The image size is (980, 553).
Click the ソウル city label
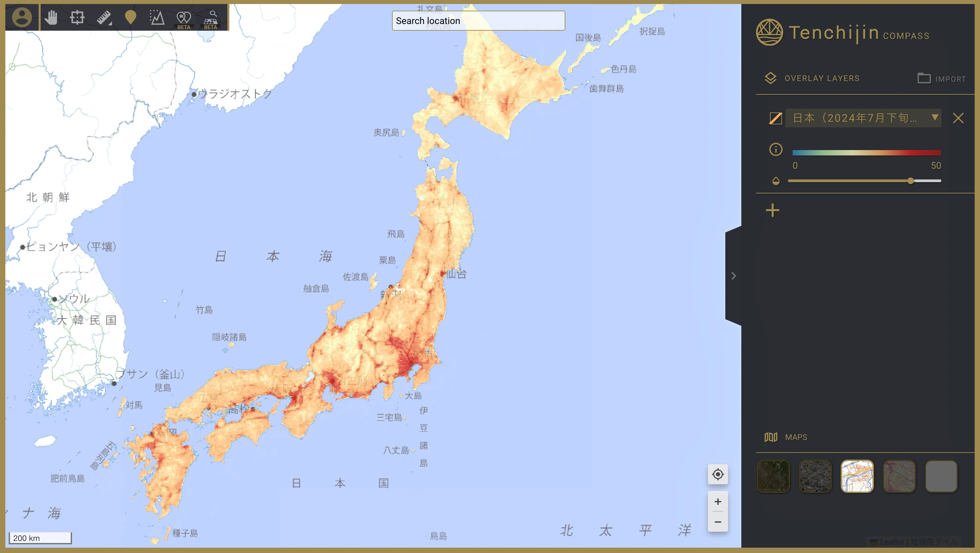click(x=75, y=299)
